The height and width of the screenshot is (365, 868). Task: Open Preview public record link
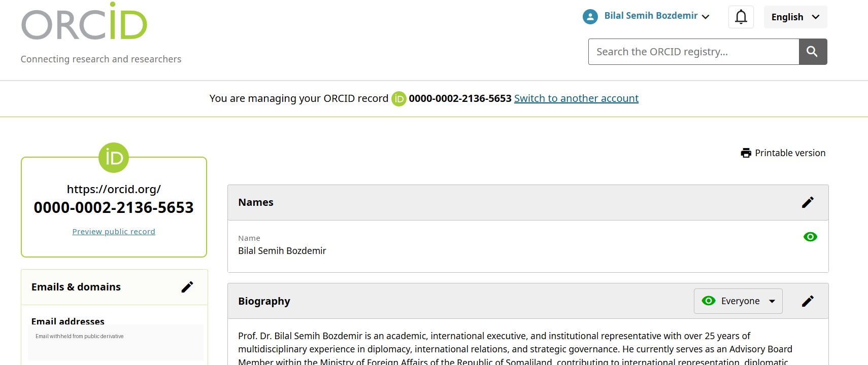tap(114, 232)
